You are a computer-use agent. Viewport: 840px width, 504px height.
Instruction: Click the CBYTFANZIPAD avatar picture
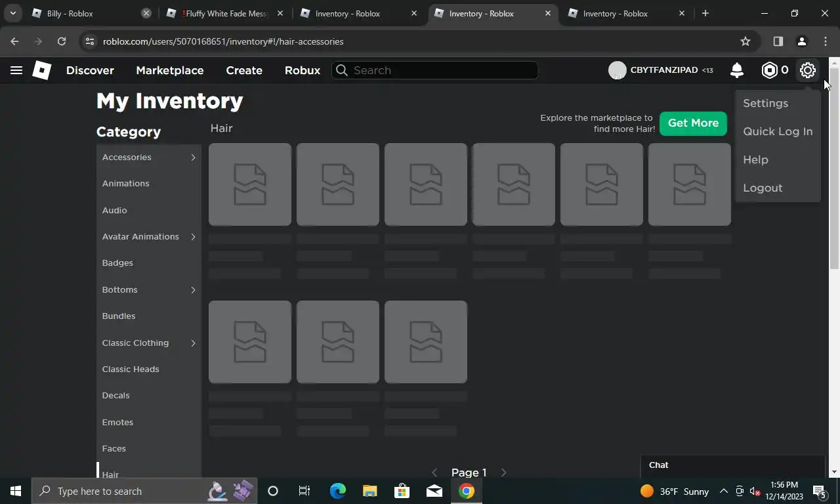click(x=617, y=70)
